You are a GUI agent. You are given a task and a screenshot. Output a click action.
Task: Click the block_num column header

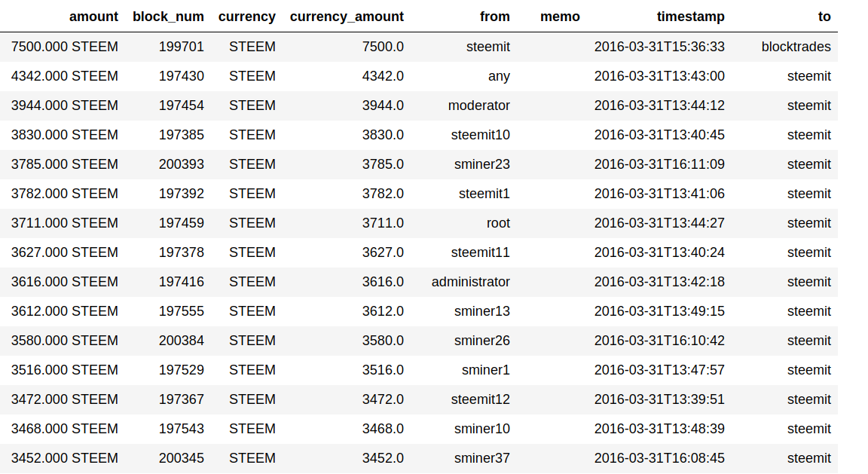click(x=168, y=17)
